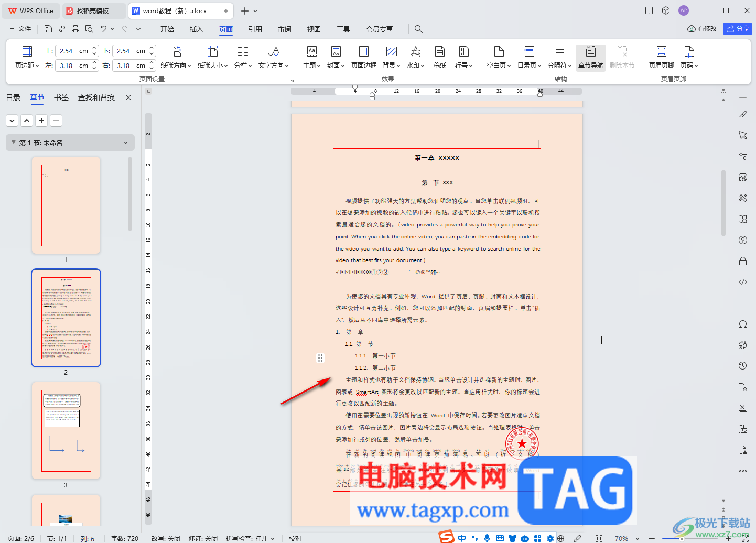Open the 页眉页脚 header footer tool
Screen dimensions: 756x543
pos(661,57)
